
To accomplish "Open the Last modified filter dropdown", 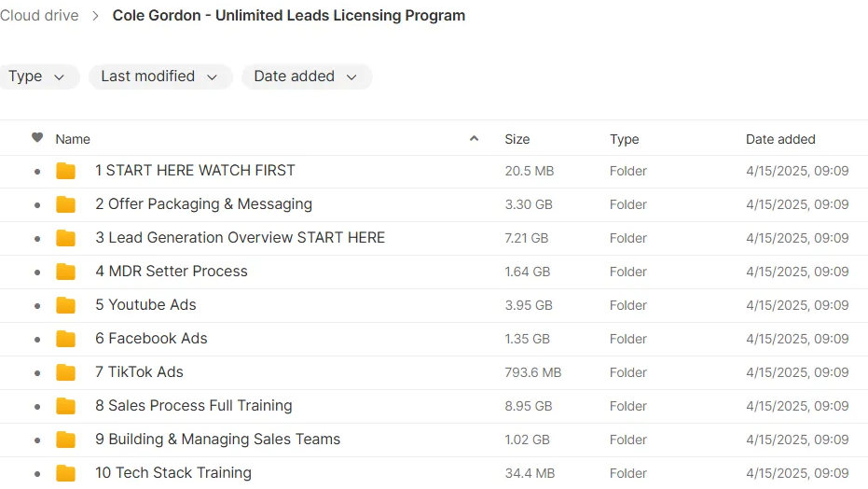I will [159, 77].
